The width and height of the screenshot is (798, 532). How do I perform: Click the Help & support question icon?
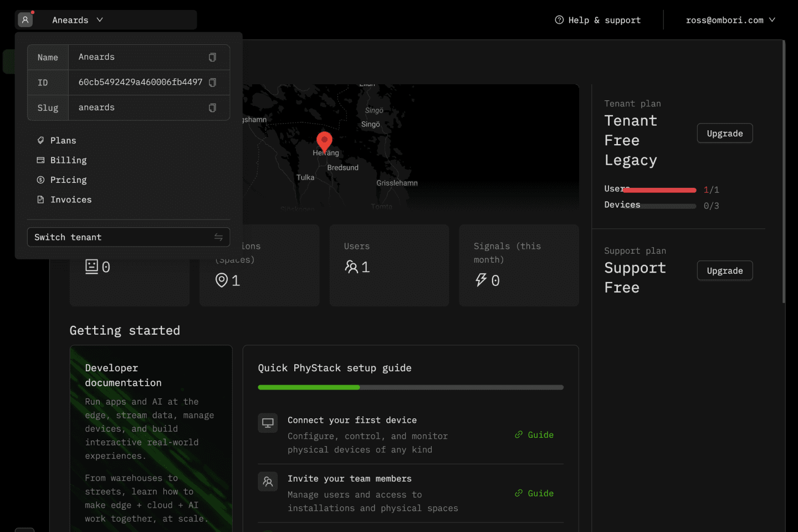[559, 20]
